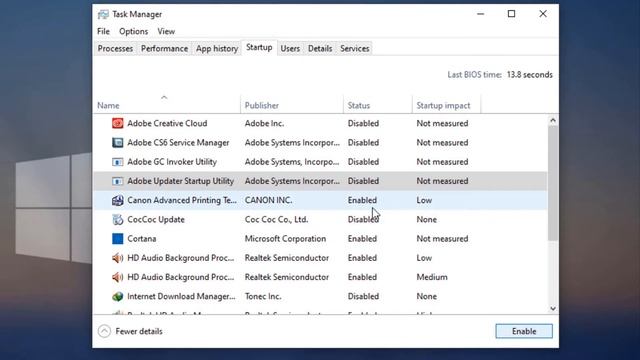Click the Coc Coc Co., Ltd. publisher cell
The width and height of the screenshot is (640, 360).
[x=276, y=220]
